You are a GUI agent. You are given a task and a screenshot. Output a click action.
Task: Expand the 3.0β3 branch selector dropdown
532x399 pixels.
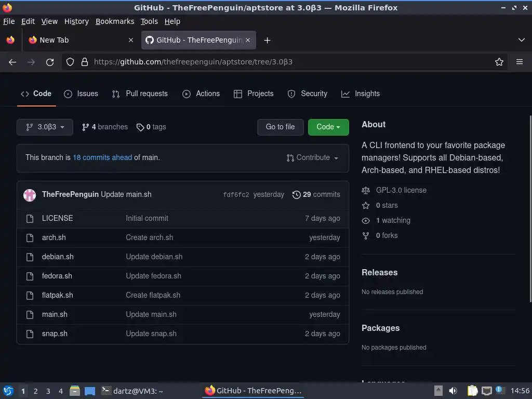coord(45,127)
